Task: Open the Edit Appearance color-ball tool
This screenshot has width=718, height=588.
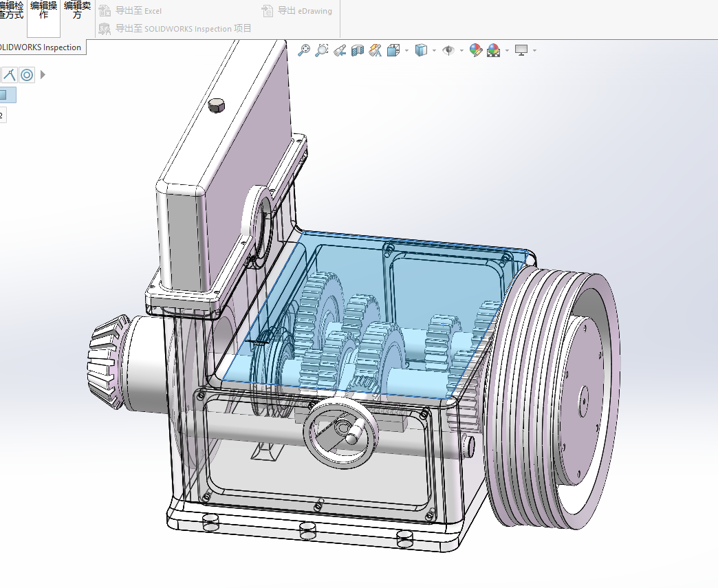Action: tap(476, 50)
